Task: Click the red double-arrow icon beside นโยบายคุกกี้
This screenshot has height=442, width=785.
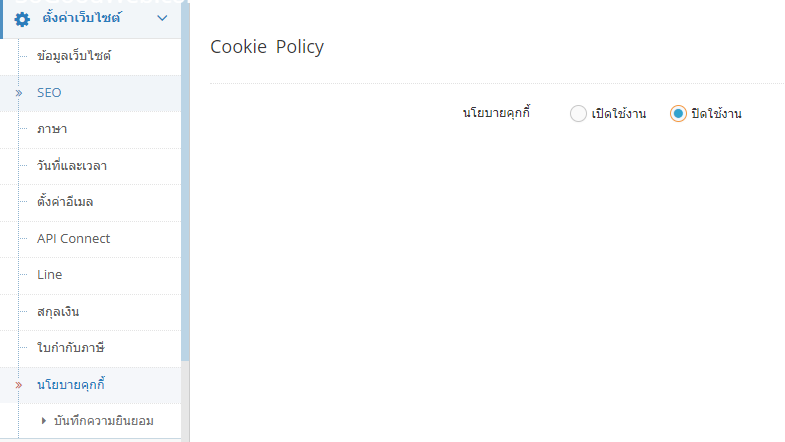Action: point(19,385)
